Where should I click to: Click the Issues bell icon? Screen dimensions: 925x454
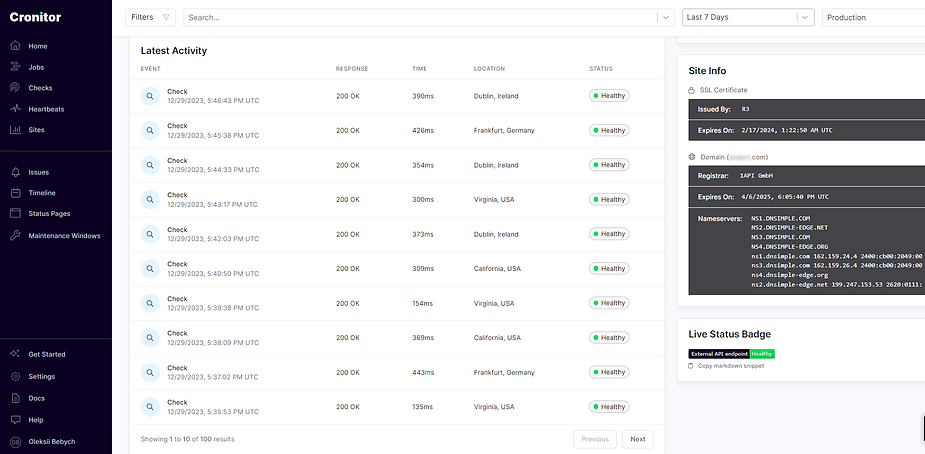[x=15, y=172]
